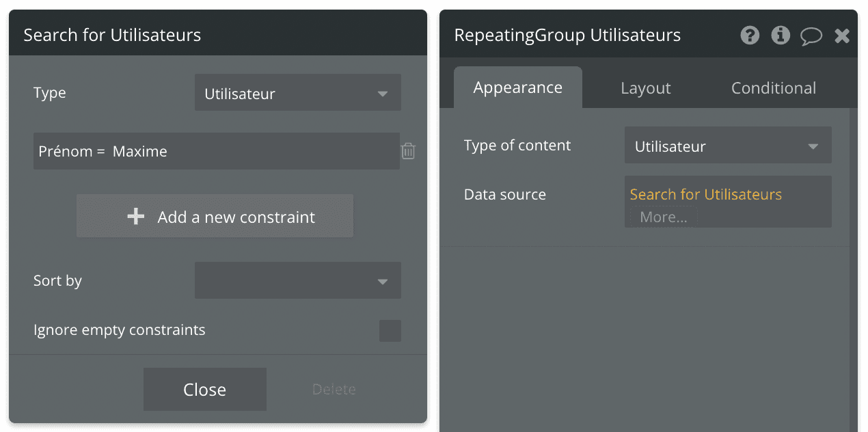Close the RepeatingGroup Utilisateurs panel

pyautogui.click(x=842, y=36)
